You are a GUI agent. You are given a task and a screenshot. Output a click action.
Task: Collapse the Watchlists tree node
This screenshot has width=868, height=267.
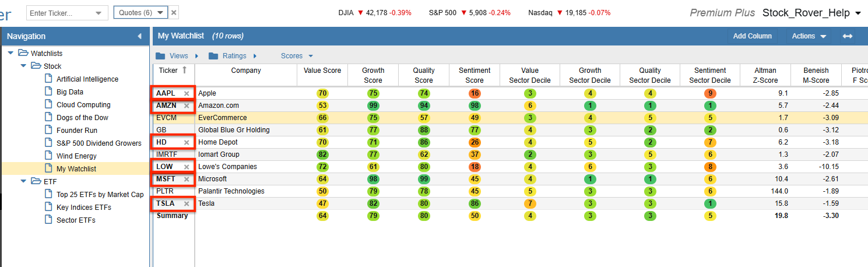[10, 53]
